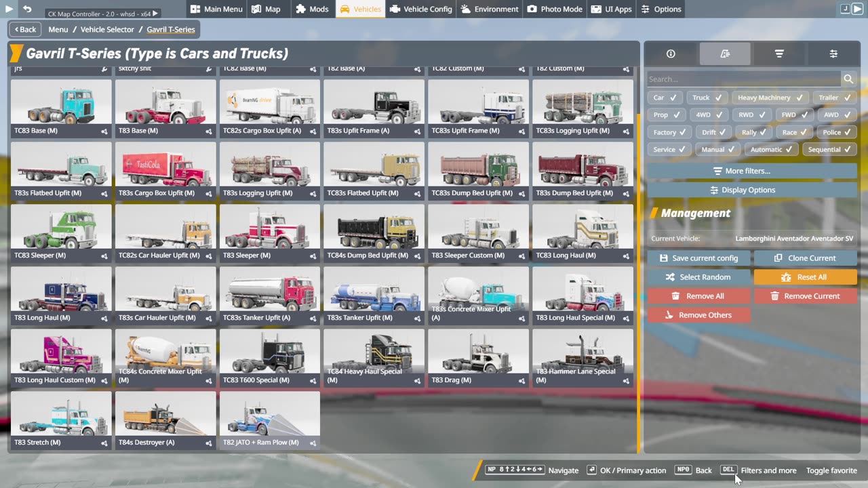Click config icon on T84s Destroyer (A) tile
The image size is (868, 488).
coord(209,443)
